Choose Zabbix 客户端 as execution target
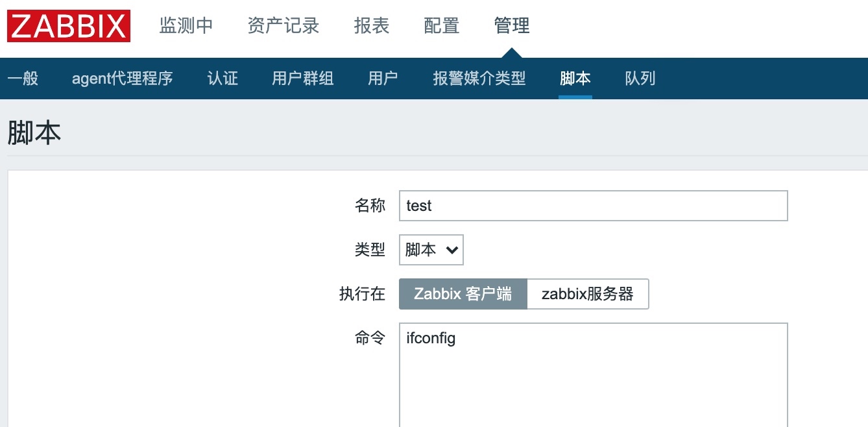Screen dimensions: 868x427 click(x=463, y=294)
